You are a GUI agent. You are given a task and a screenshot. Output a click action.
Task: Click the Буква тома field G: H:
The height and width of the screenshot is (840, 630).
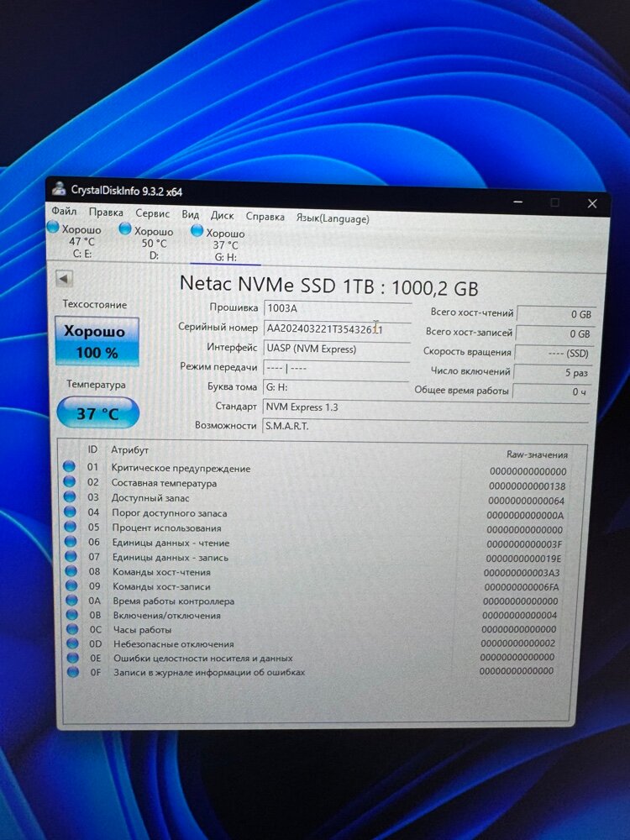[336, 386]
